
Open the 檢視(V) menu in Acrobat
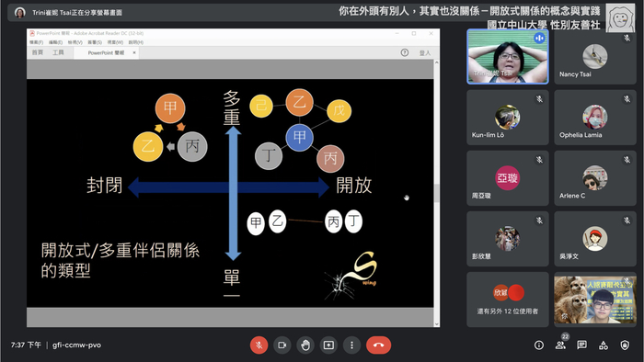[75, 42]
